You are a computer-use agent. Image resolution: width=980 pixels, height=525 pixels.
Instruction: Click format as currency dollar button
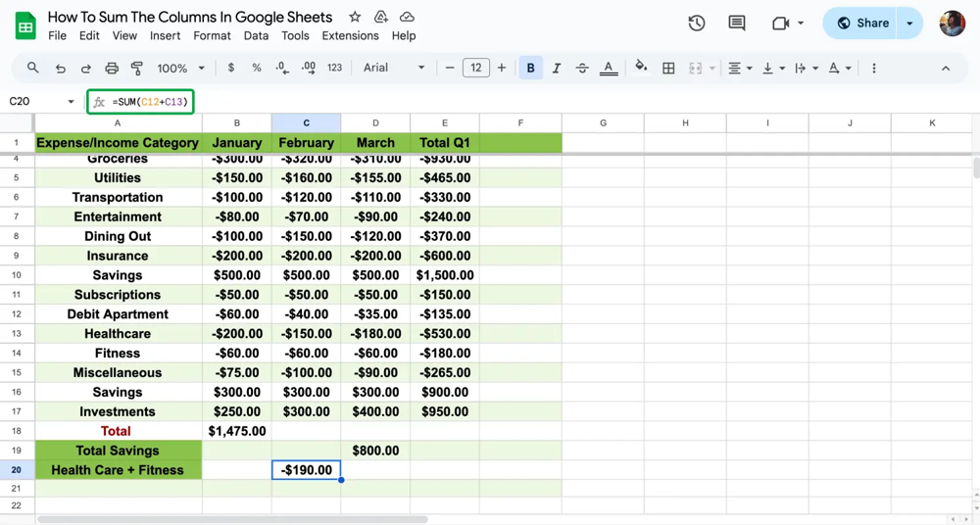(x=231, y=69)
